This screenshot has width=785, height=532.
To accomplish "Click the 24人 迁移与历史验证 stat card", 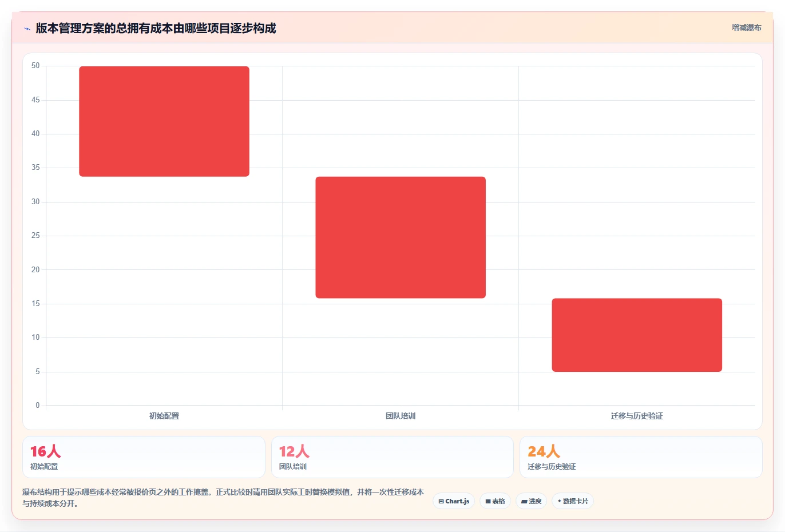I will click(641, 457).
